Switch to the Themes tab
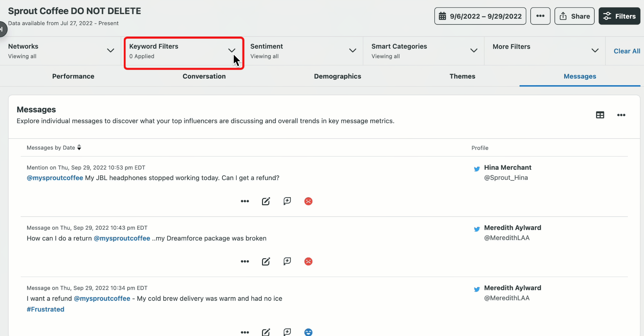Screen dimensions: 644x336 pos(462,76)
